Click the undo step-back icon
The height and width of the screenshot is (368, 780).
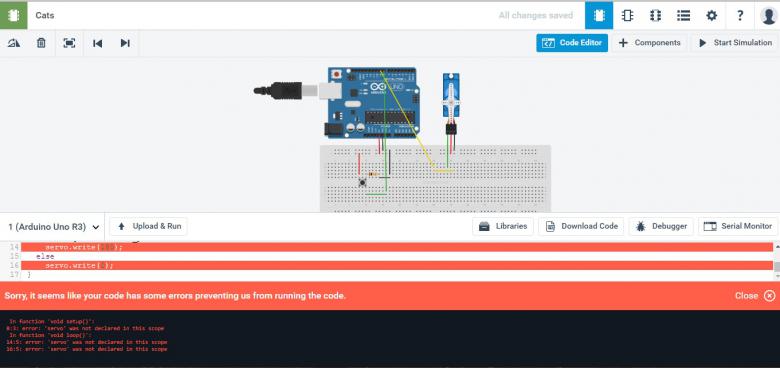(98, 43)
